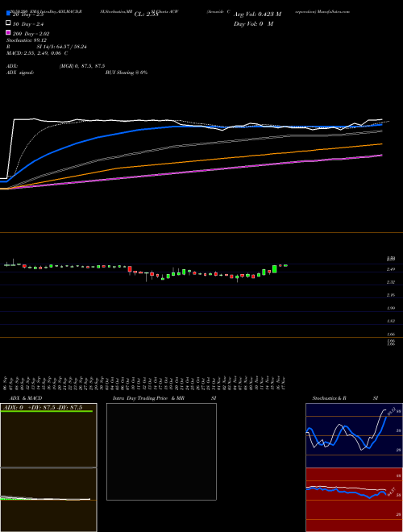Click the '(MGR) 0, 87.5, 87.5' ADX values
Viewport: 403px width, 532px height.
[x=82, y=66]
